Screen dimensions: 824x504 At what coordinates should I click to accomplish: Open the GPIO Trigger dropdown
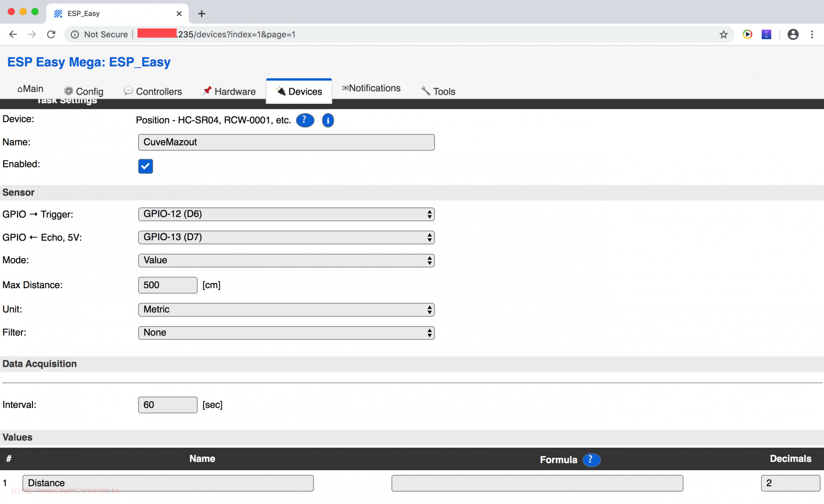[286, 214]
